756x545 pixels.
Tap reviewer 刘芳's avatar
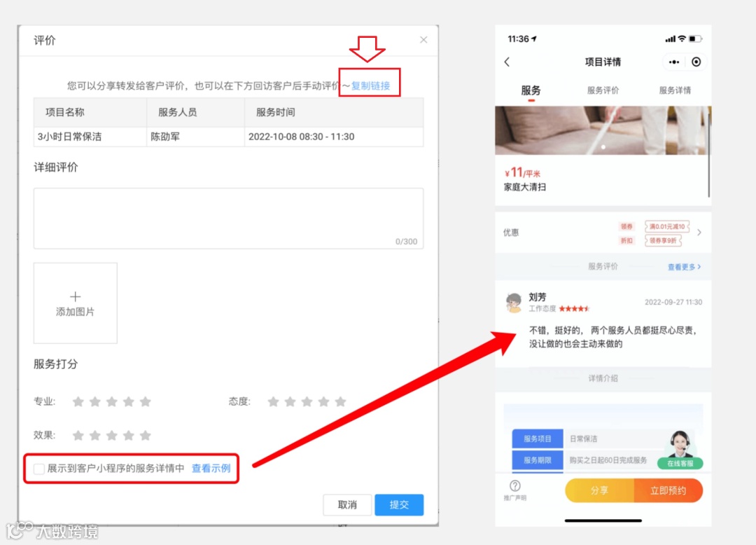pyautogui.click(x=514, y=303)
